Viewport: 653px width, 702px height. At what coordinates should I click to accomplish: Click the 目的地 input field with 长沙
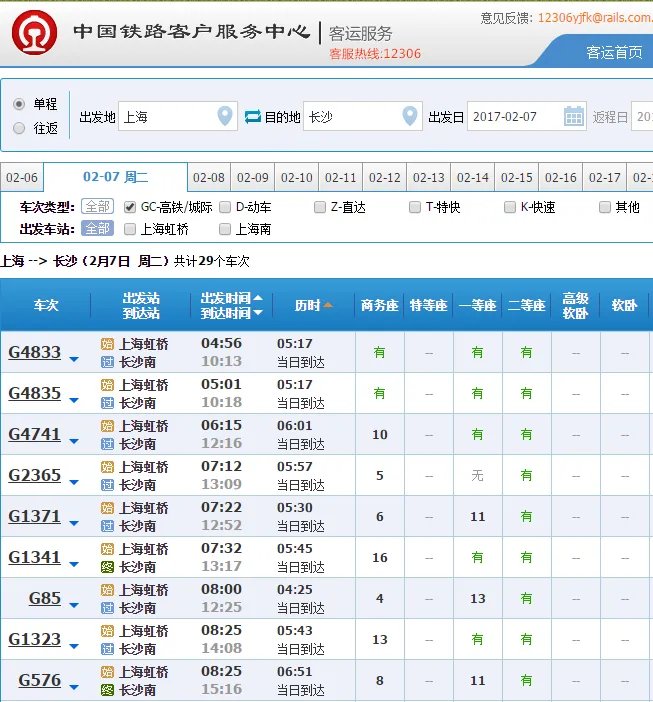(x=363, y=116)
